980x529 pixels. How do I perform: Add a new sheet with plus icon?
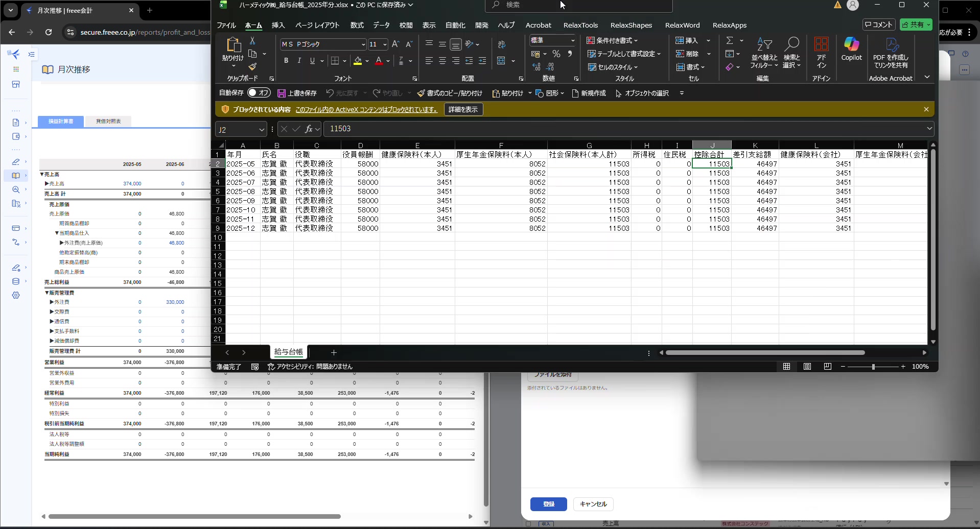point(334,352)
